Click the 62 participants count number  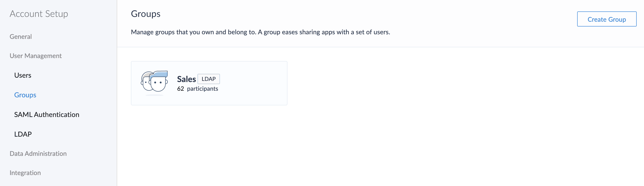pyautogui.click(x=181, y=89)
